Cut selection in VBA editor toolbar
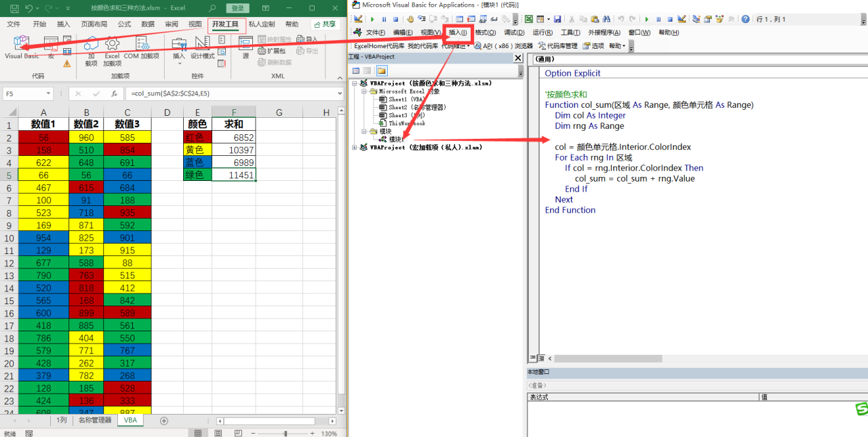Viewport: 868px width, 437px height. click(x=572, y=19)
